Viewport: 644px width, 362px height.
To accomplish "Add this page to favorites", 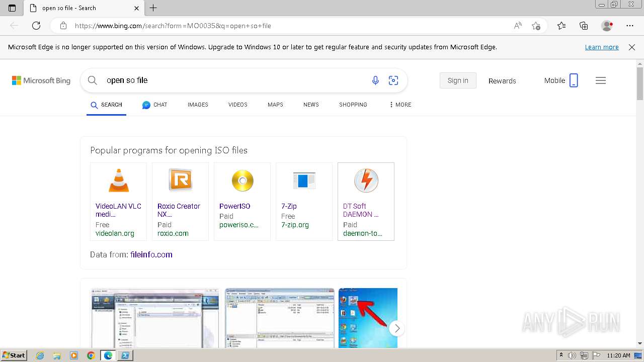I will coord(536,26).
